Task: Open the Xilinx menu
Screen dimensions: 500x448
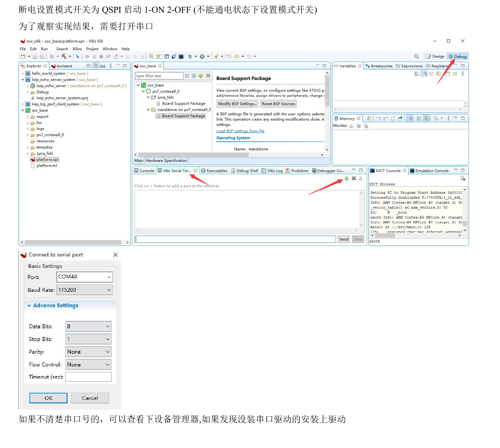Action: [x=77, y=49]
